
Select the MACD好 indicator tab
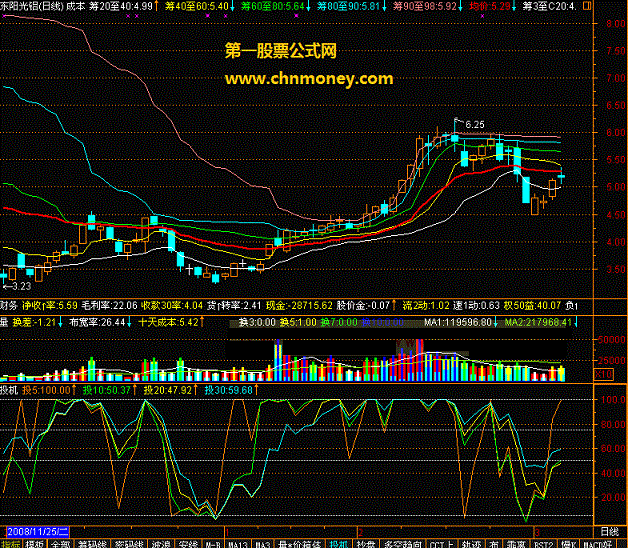(597, 544)
